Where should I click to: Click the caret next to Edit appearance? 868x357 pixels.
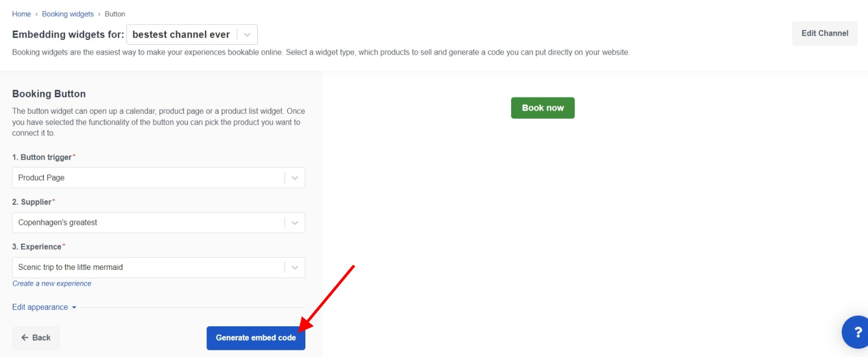pos(74,307)
